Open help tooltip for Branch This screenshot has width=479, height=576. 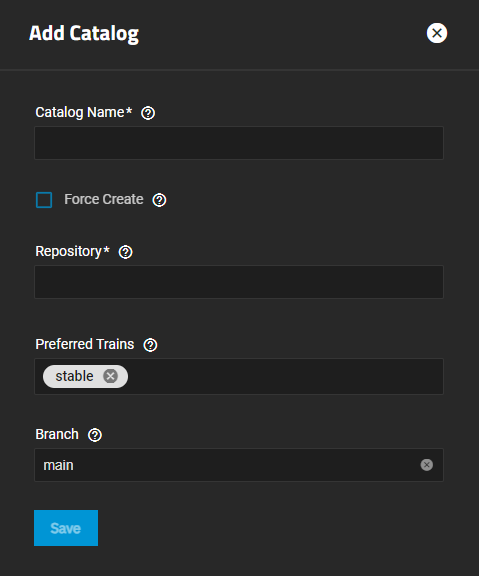click(95, 435)
